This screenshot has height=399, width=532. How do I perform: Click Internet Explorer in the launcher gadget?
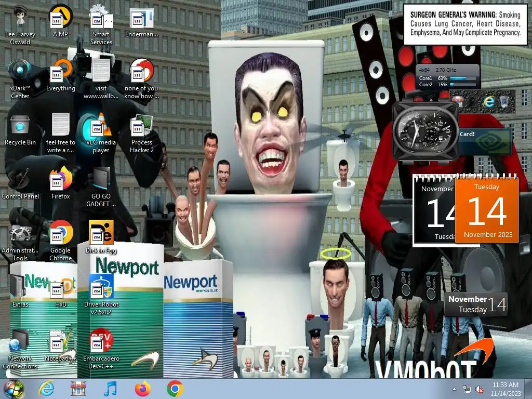(x=488, y=101)
